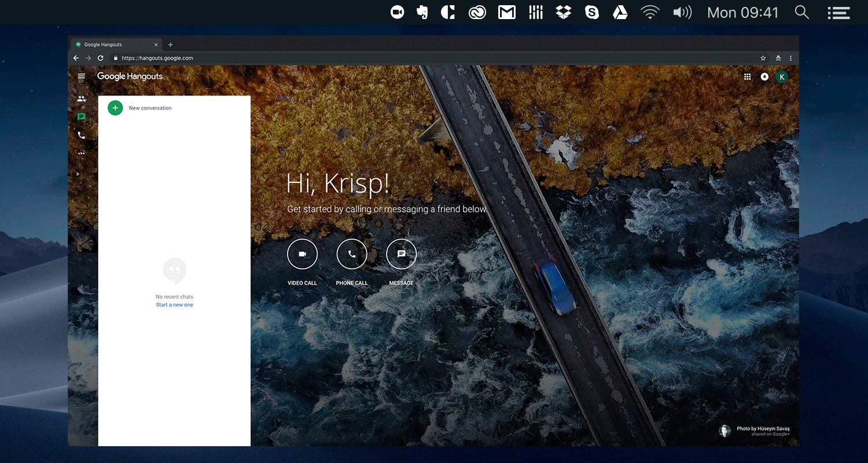Viewport: 868px width, 463px height.
Task: Open the Contacts list in Hangouts sidebar
Action: pos(82,98)
